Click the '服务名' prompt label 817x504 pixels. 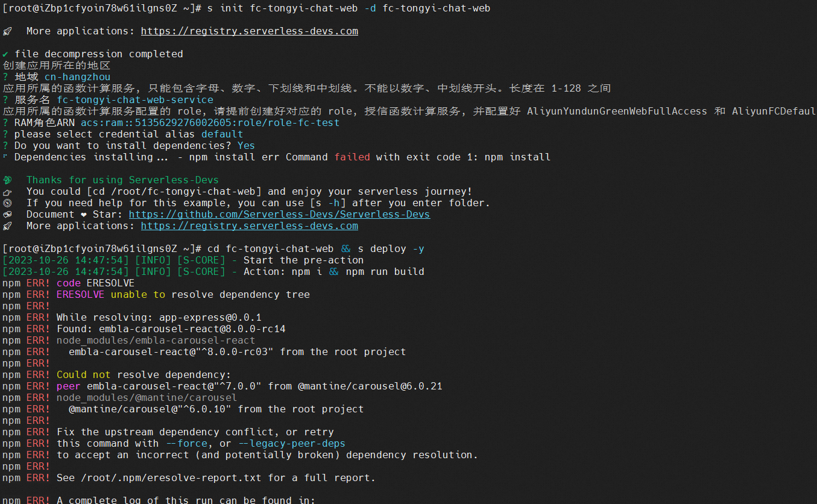pos(33,100)
